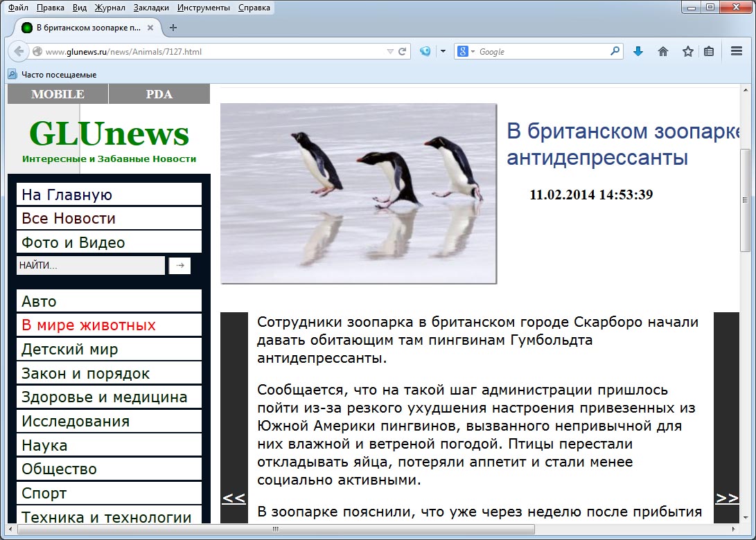Click the browser back arrow button
Viewport: 756px width, 540px height.
pyautogui.click(x=19, y=51)
